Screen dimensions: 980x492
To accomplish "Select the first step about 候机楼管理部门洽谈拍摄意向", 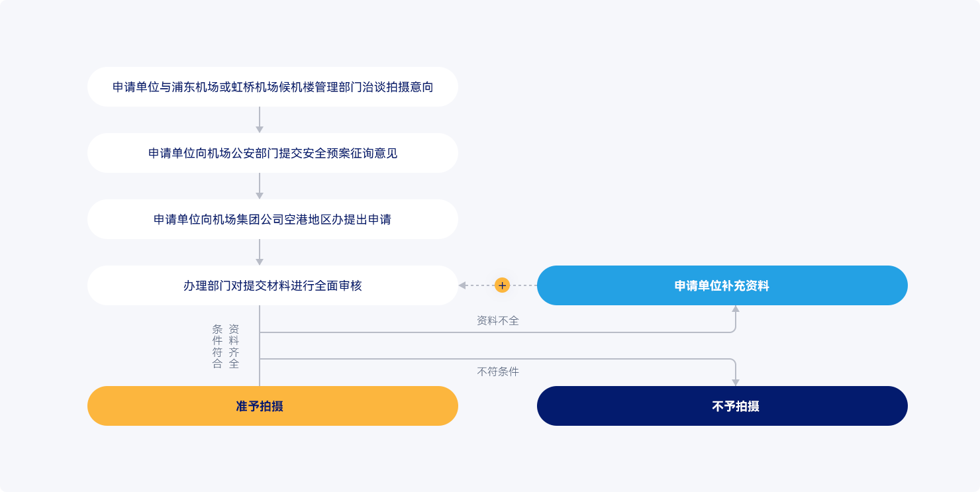I will tap(272, 87).
